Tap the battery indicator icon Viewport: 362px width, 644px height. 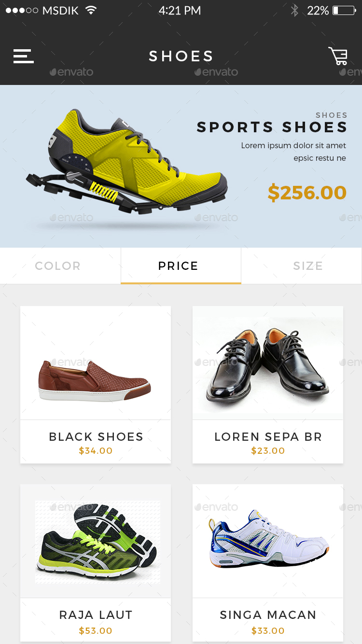[344, 10]
